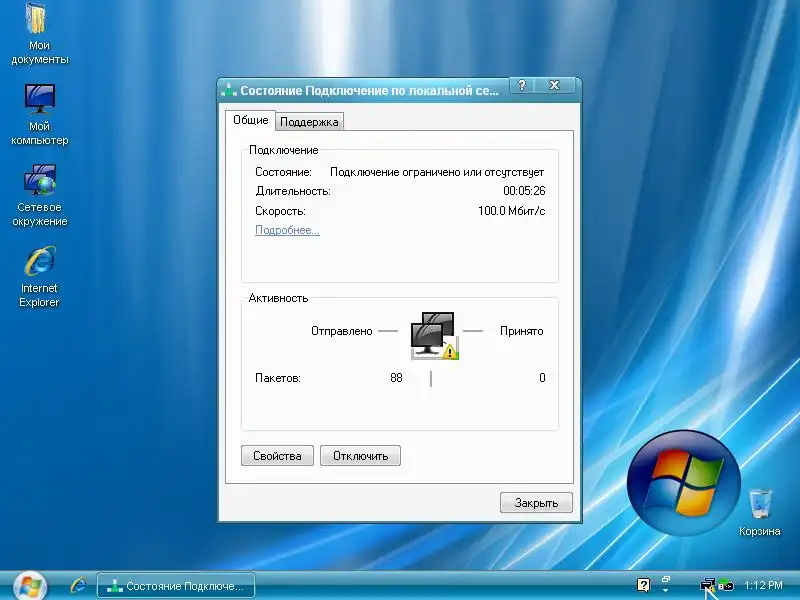Click the restore windows language bar icon
The width and height of the screenshot is (800, 600).
pos(665,579)
